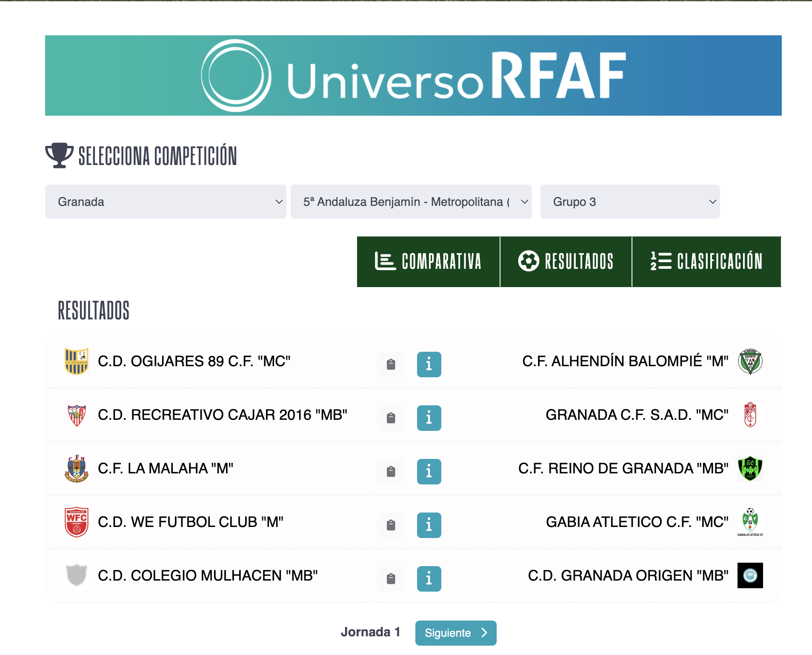Screen dimensions: 812x655
Task: Click info icon for Recreativo Cajar match
Action: pyautogui.click(x=429, y=418)
